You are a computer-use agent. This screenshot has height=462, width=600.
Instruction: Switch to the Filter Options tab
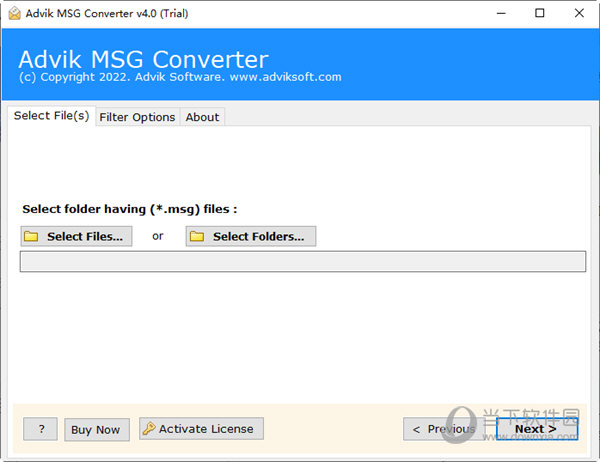point(137,117)
